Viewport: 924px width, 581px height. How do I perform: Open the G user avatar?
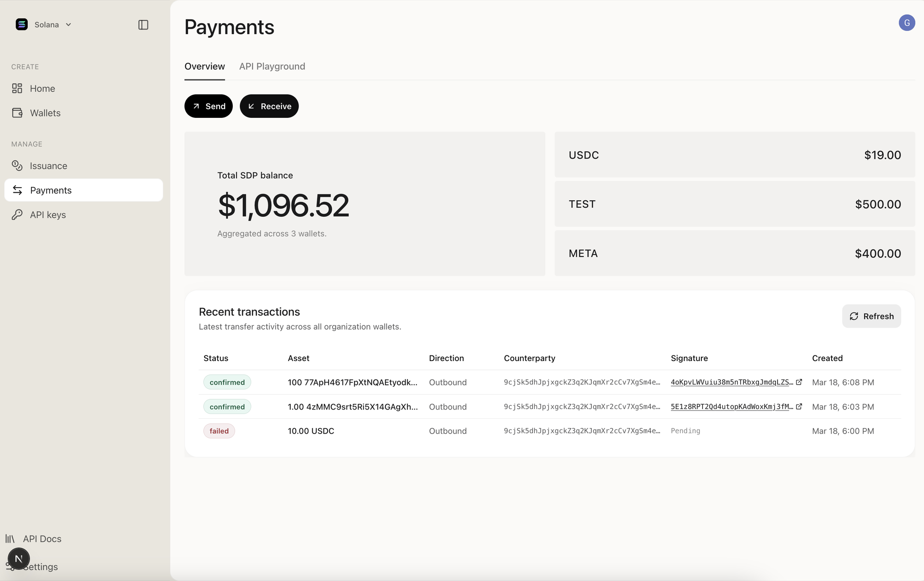click(906, 23)
